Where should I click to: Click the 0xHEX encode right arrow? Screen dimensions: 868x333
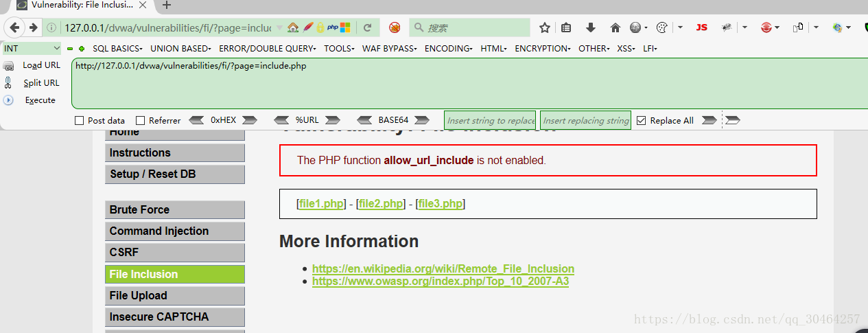tap(250, 120)
